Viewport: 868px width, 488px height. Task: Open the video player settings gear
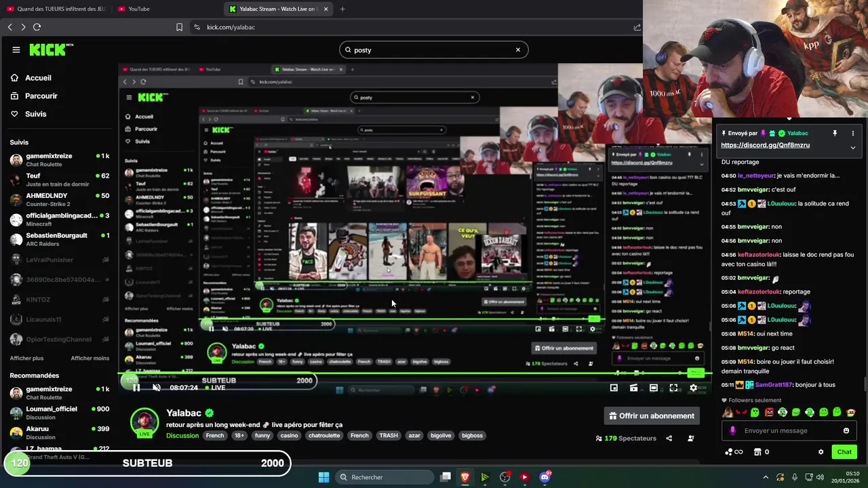pos(693,388)
